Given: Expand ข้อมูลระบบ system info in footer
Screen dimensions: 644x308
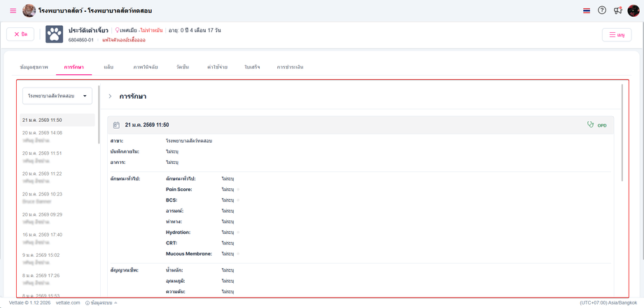Looking at the screenshot, I should tap(101, 302).
